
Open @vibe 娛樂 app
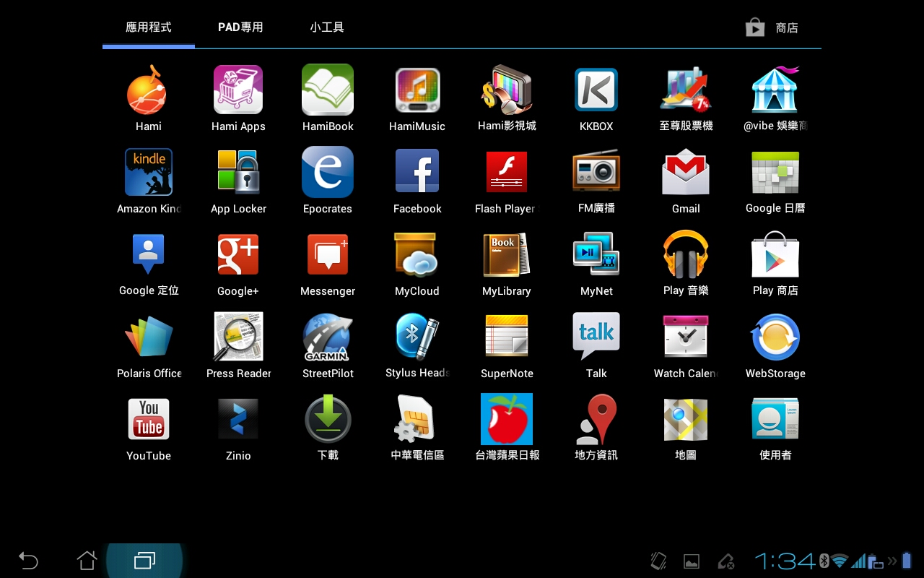[x=775, y=90]
